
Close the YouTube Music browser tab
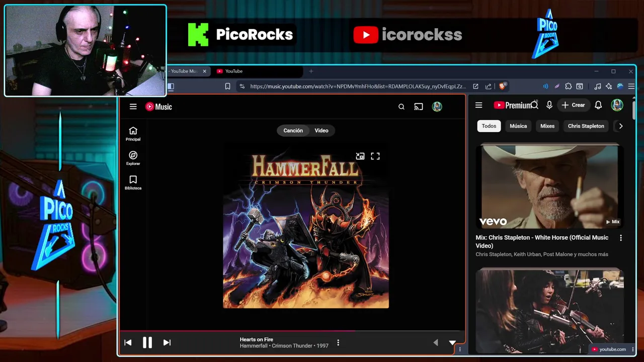(x=204, y=71)
